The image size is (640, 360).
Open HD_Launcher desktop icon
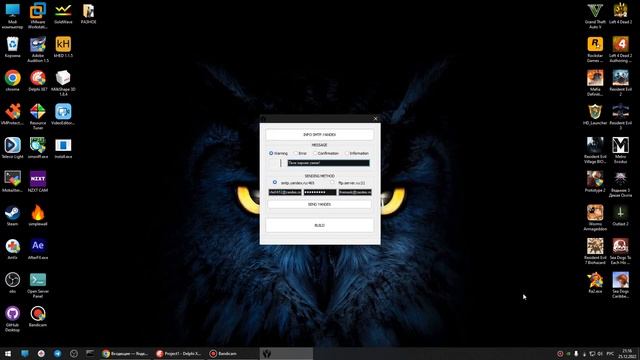[595, 114]
